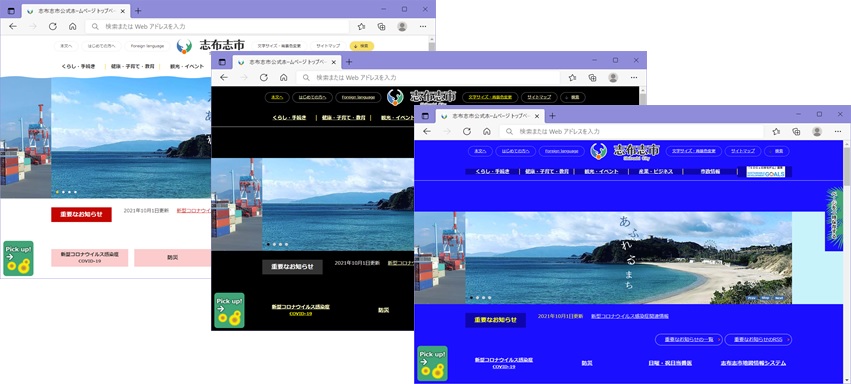Add to favorites in the white window

361,26
